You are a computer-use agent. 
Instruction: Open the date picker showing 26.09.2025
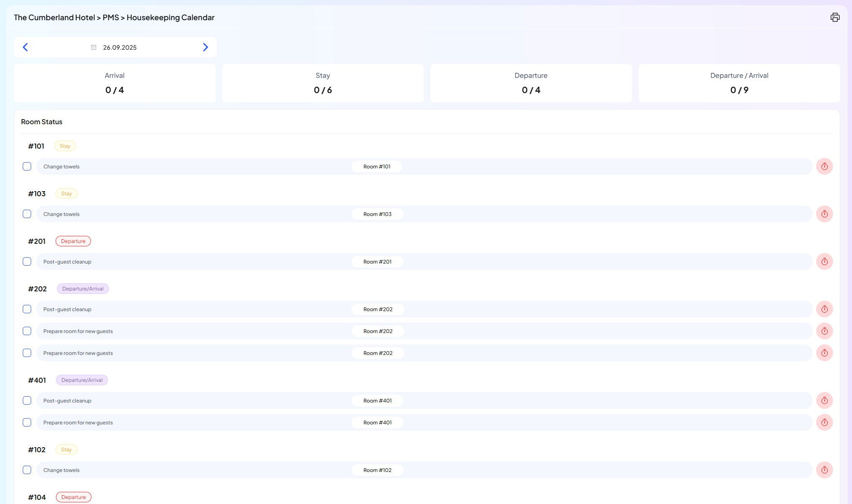click(120, 47)
